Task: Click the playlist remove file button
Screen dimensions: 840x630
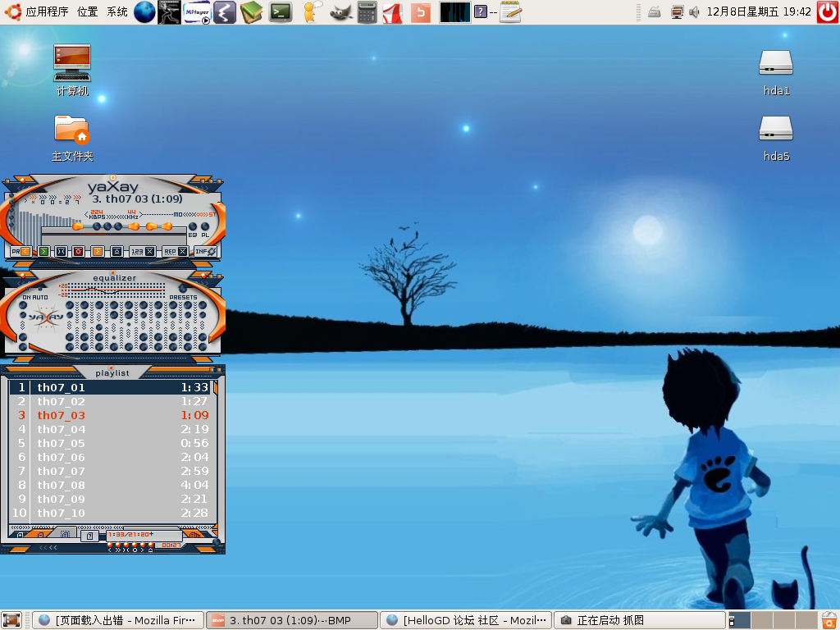Action: (41, 535)
